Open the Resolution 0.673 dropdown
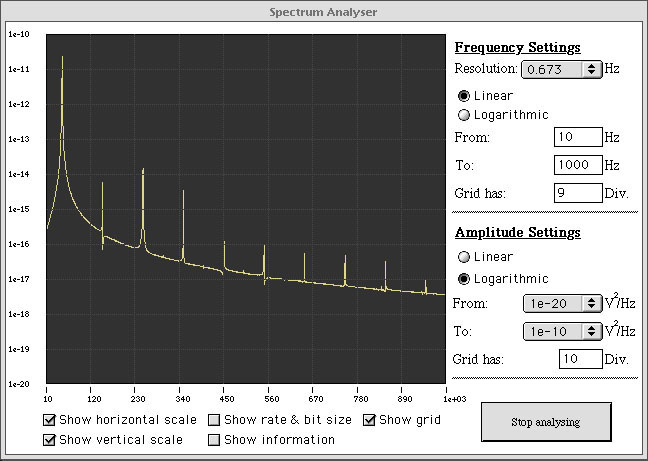Viewport: 648px width, 461px height. [561, 69]
